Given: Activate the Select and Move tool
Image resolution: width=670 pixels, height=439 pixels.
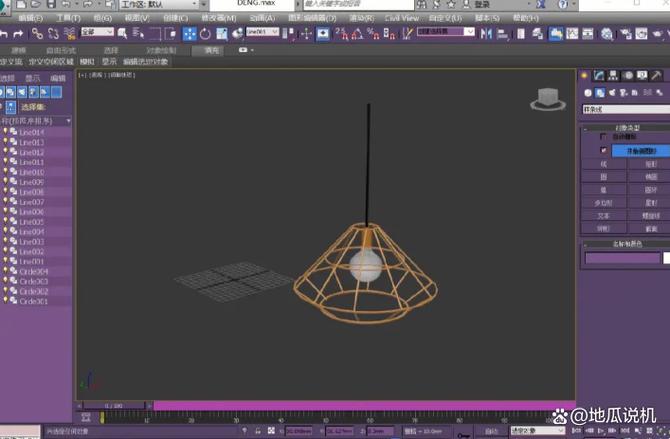Looking at the screenshot, I should click(189, 34).
